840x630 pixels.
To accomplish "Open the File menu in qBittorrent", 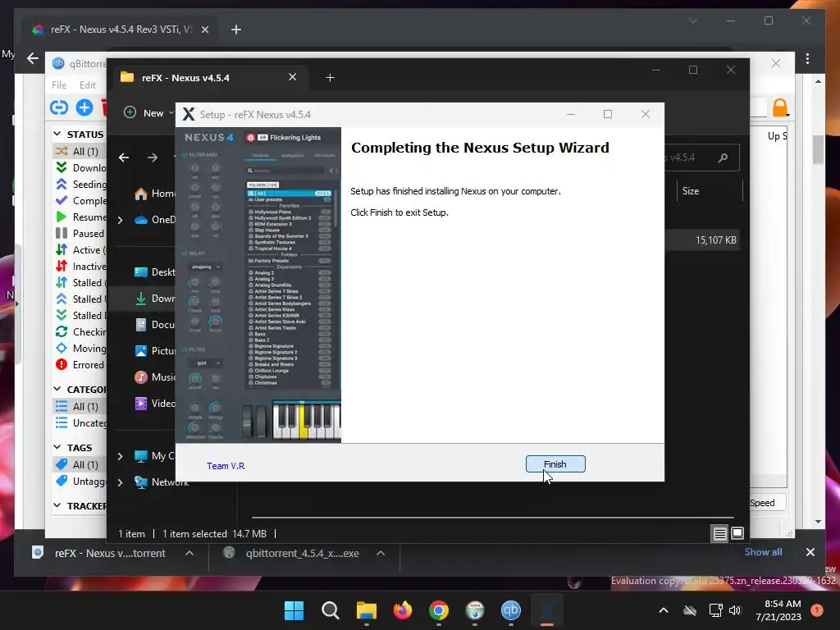I will point(59,85).
